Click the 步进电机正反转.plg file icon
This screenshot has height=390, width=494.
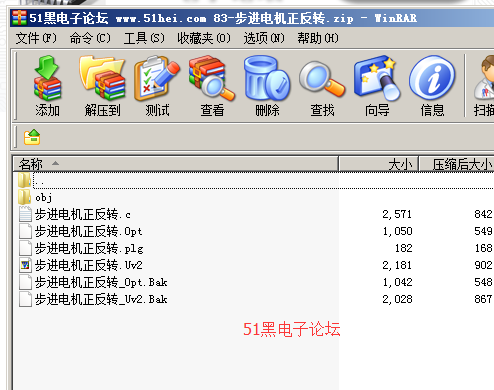pos(25,248)
